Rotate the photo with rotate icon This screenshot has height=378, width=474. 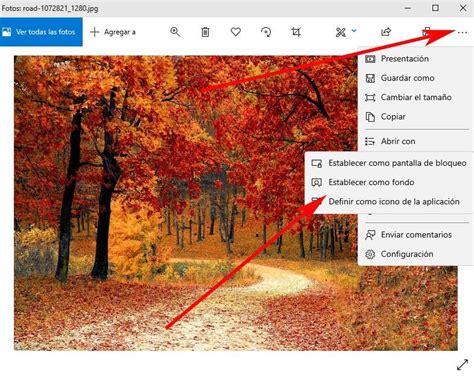(x=266, y=32)
